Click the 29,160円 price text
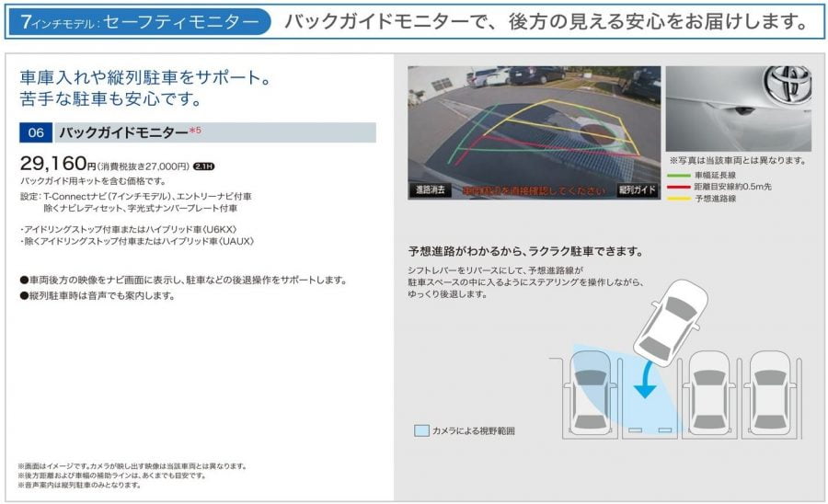The image size is (828, 504). tap(57, 165)
